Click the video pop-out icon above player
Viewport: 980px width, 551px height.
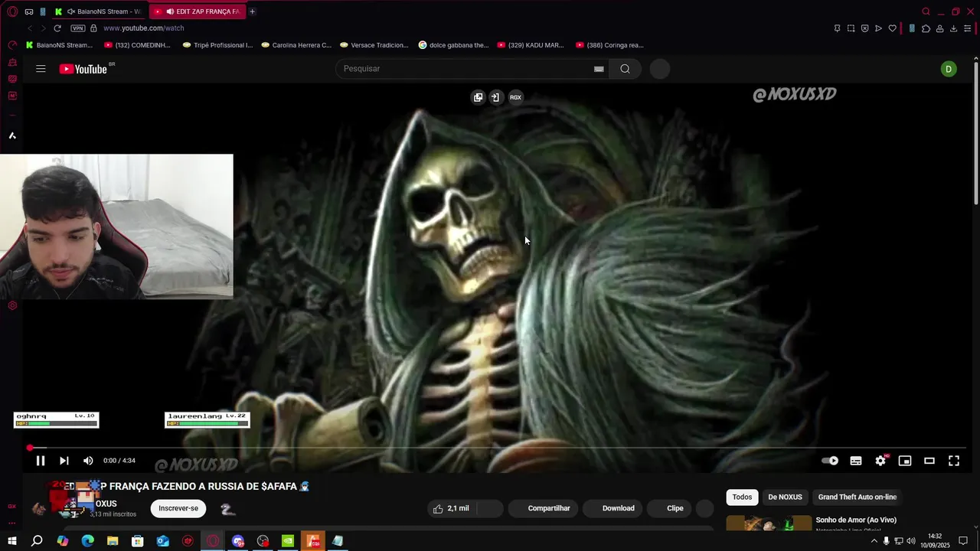point(478,97)
